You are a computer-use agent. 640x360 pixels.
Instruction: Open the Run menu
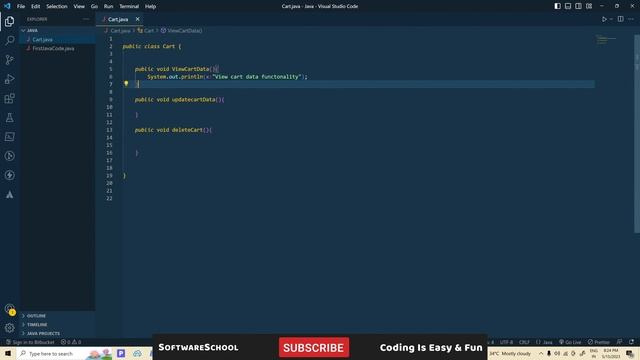pos(108,6)
